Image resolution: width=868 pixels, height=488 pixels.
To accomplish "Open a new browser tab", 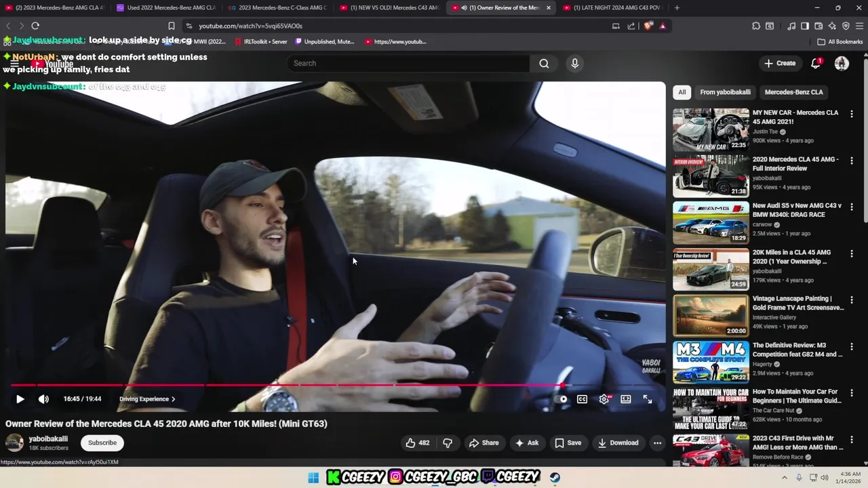I will (677, 7).
